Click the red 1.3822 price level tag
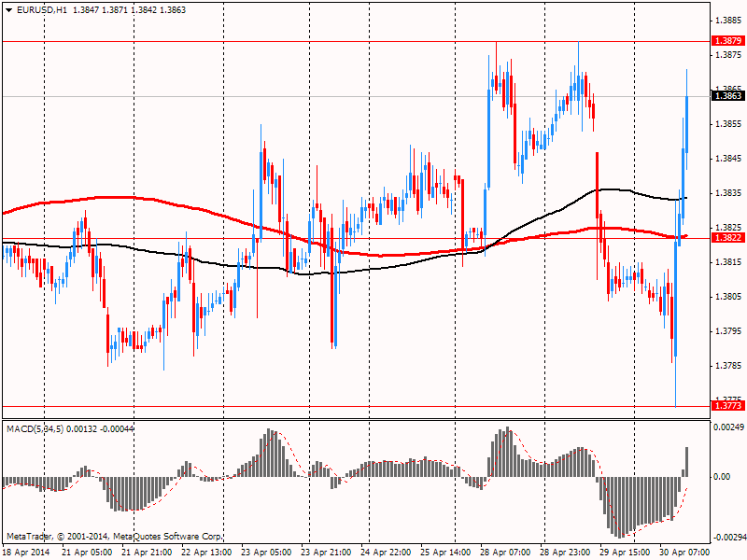747x560 pixels. click(727, 238)
